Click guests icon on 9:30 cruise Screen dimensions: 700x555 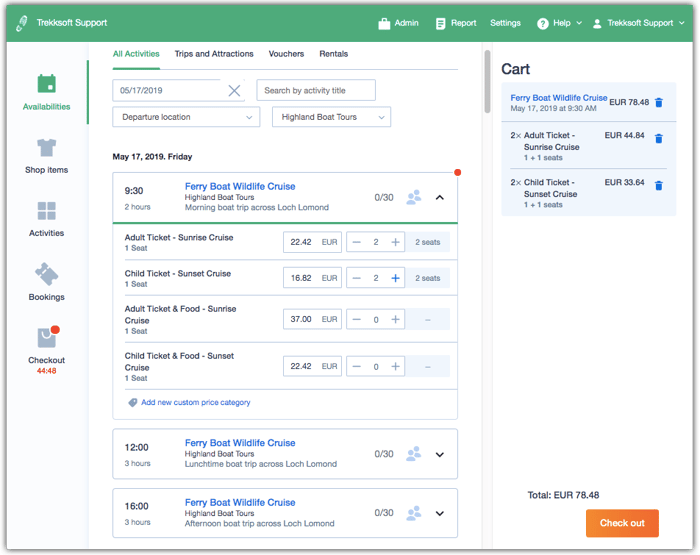[414, 197]
